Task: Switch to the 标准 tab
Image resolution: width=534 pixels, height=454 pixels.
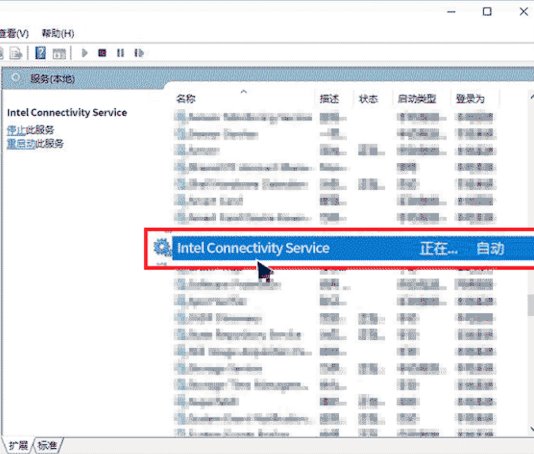Action: (x=47, y=445)
